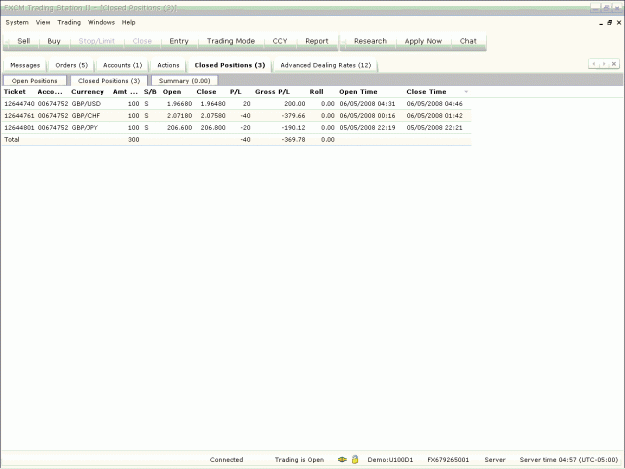This screenshot has height=469, width=625.
Task: Click the GBP/USD currency cell
Action: [86, 104]
